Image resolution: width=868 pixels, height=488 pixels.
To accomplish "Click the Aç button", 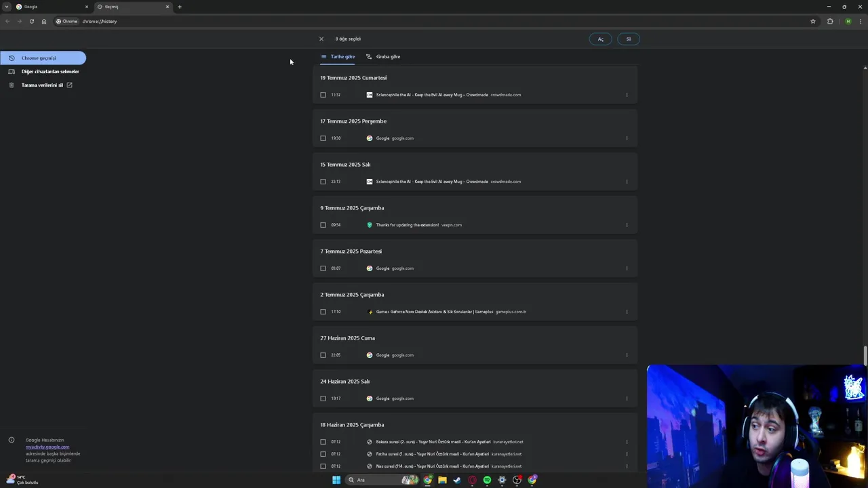I will pyautogui.click(x=600, y=39).
